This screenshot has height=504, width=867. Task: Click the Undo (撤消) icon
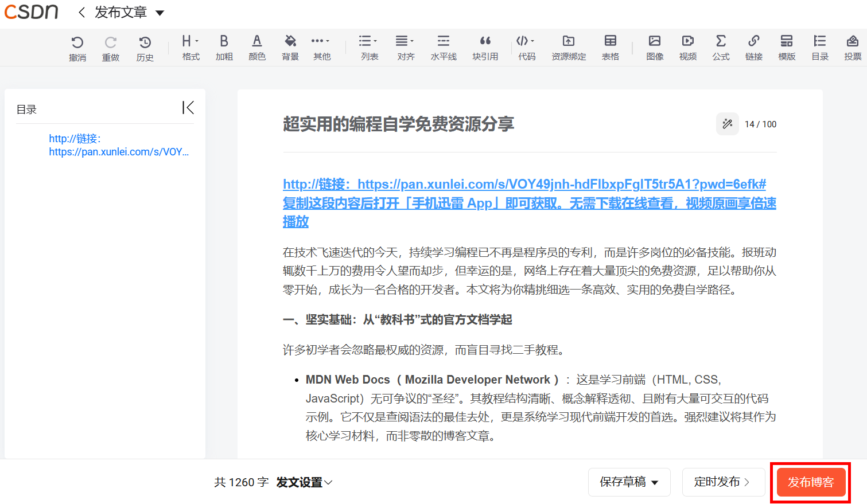tap(77, 48)
